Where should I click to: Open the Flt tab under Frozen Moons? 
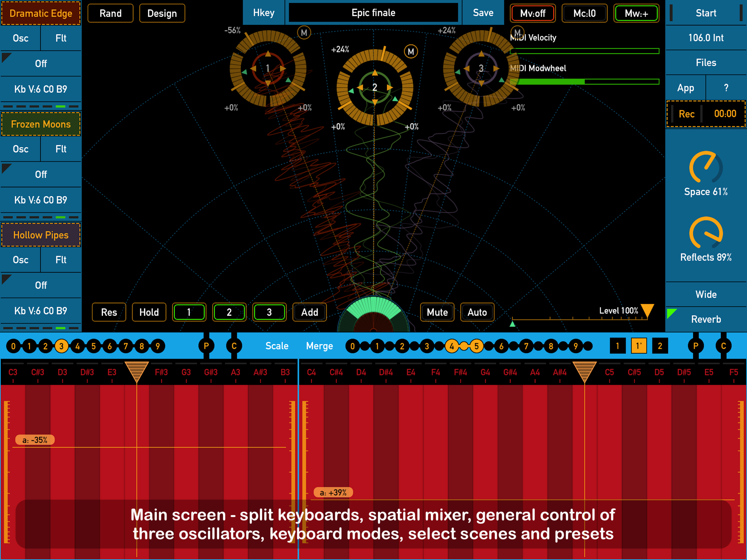pos(61,149)
